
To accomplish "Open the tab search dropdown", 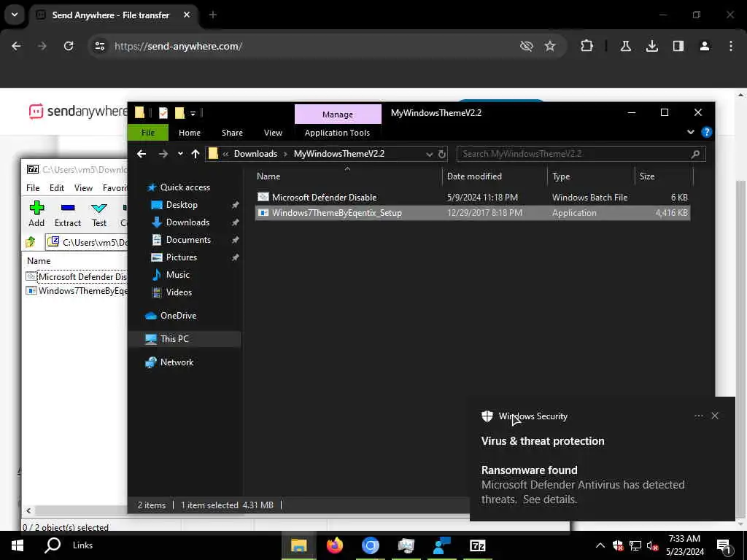I will [x=15, y=15].
